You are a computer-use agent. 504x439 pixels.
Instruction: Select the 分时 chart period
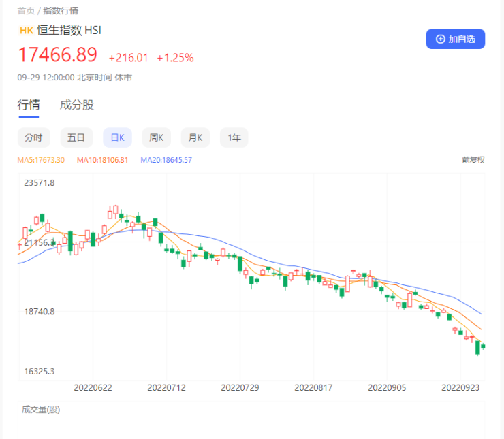pyautogui.click(x=33, y=137)
